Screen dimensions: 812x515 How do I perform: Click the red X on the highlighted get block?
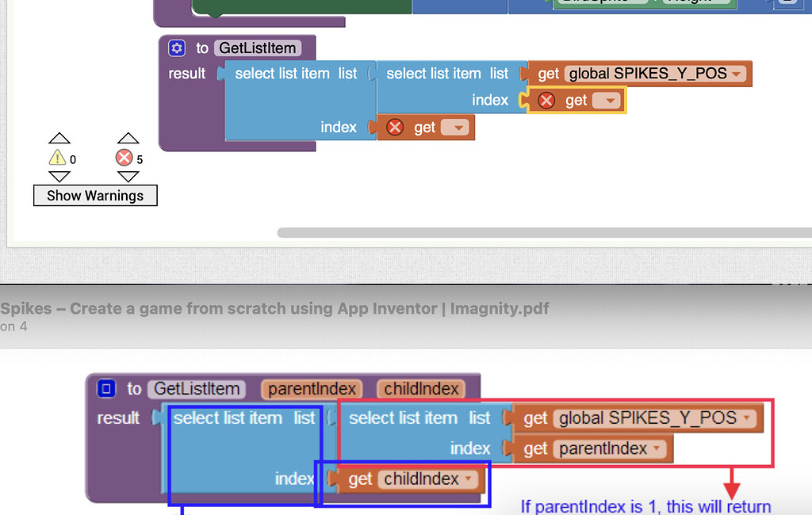pos(546,100)
